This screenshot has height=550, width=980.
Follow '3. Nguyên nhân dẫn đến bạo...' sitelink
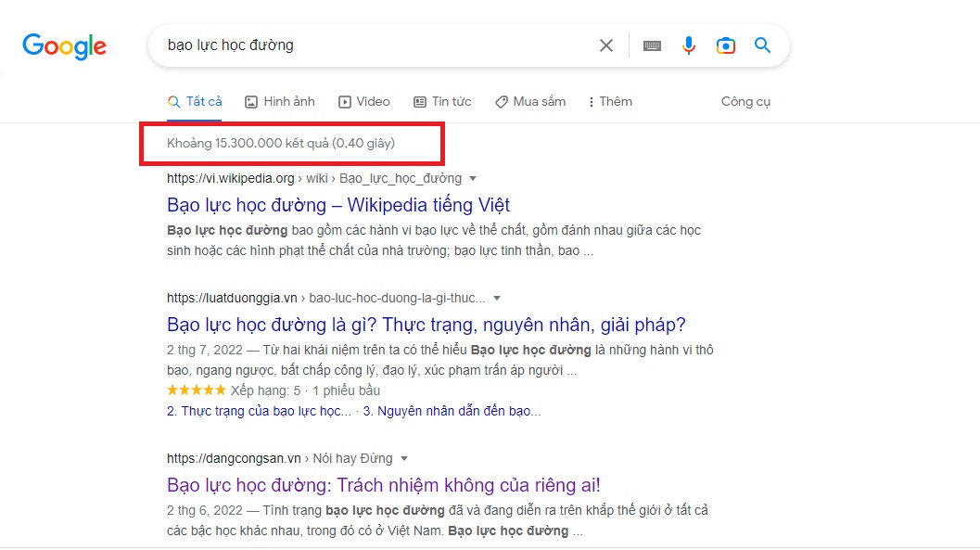(452, 411)
